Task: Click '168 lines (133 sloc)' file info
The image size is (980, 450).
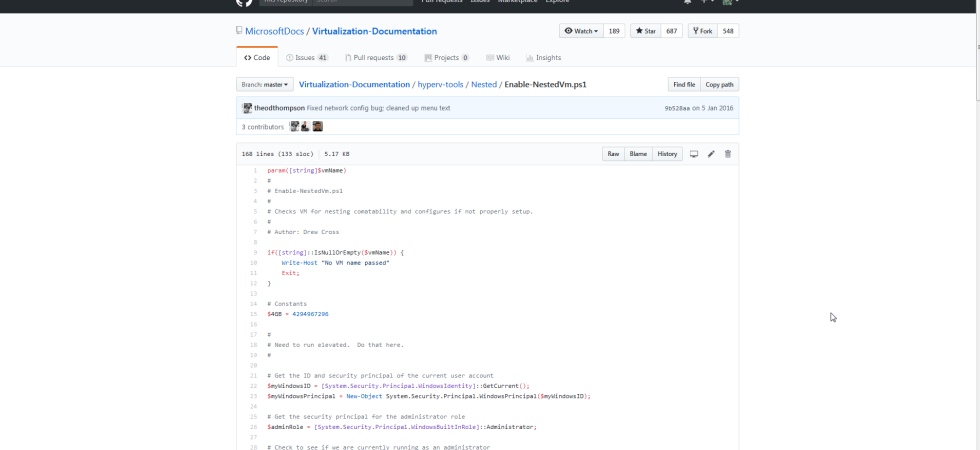Action: pos(278,154)
